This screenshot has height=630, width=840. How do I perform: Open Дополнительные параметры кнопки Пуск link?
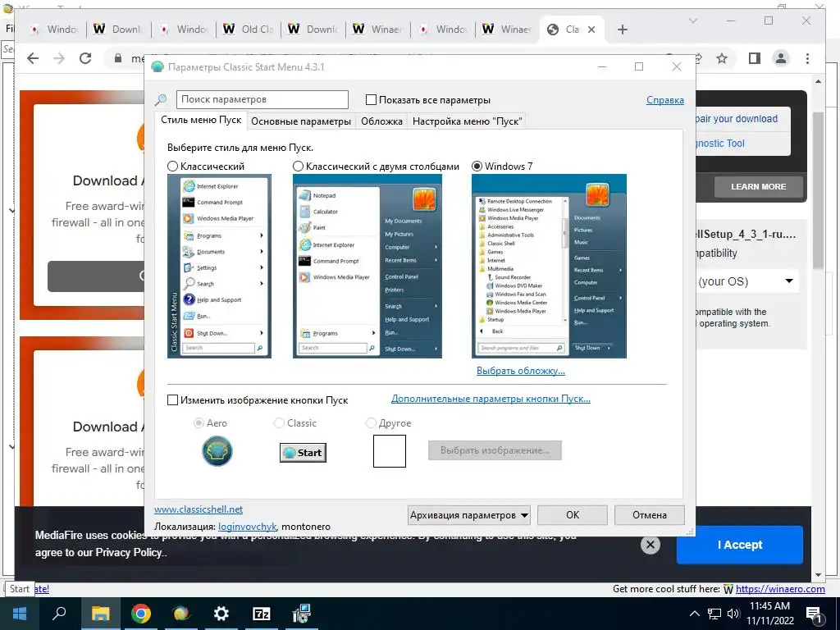click(x=491, y=399)
